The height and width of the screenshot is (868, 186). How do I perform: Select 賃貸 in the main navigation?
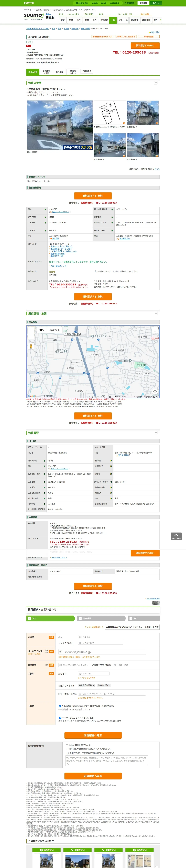click(62, 20)
